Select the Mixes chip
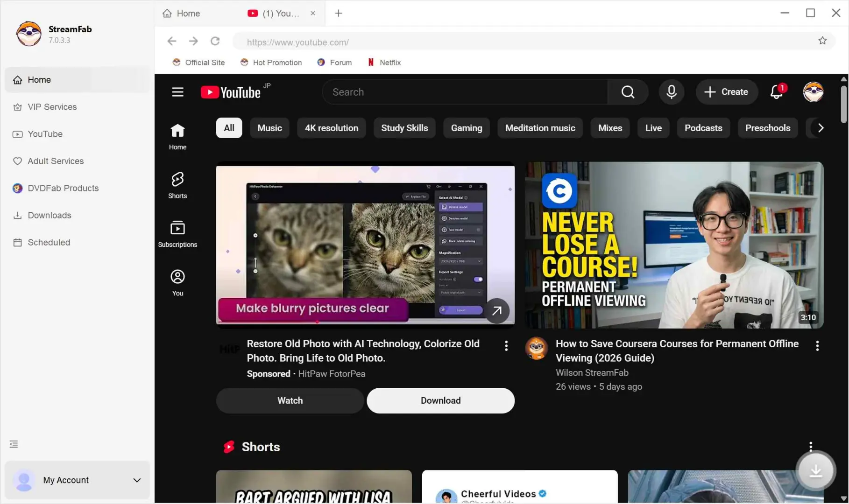The image size is (849, 504). (x=610, y=128)
